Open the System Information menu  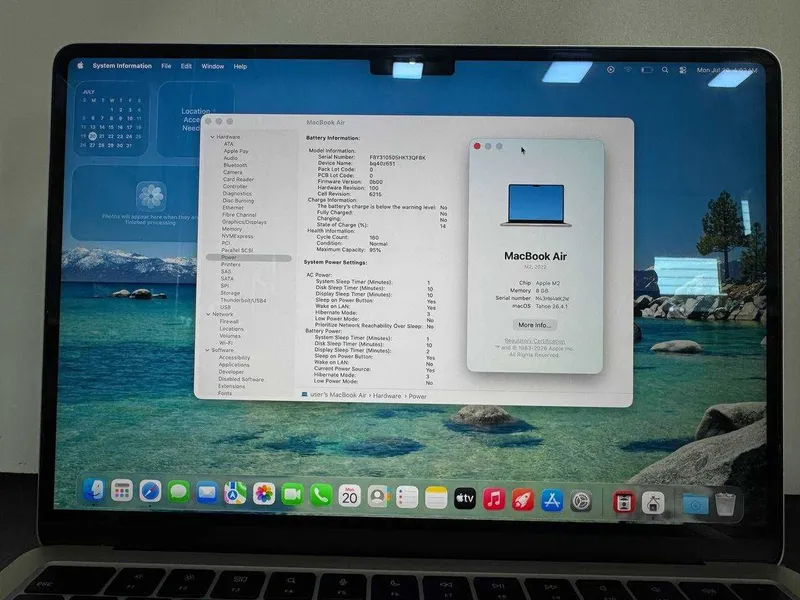122,66
